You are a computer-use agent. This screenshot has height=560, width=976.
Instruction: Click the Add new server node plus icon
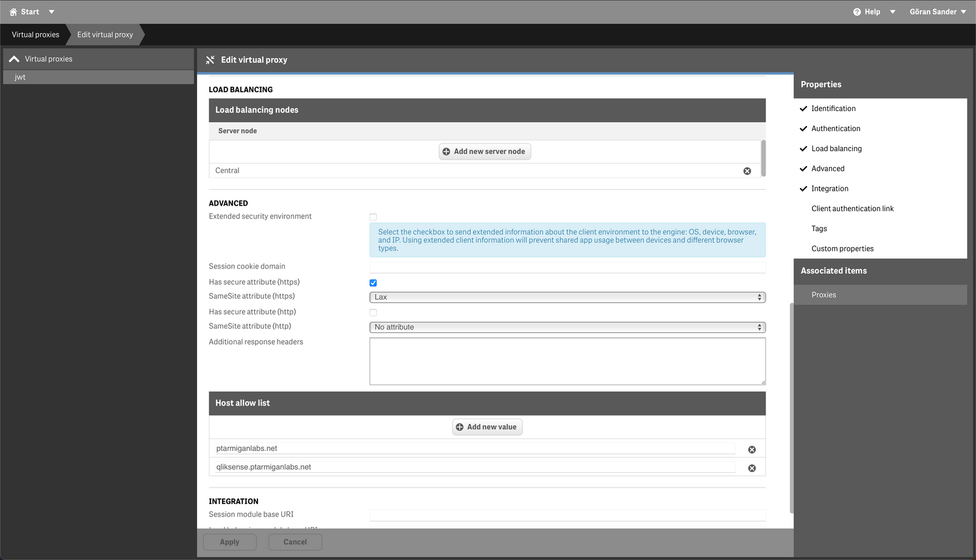click(x=446, y=151)
